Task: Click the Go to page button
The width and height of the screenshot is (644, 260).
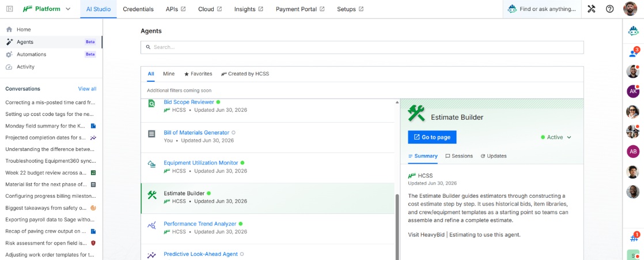Action: [432, 137]
